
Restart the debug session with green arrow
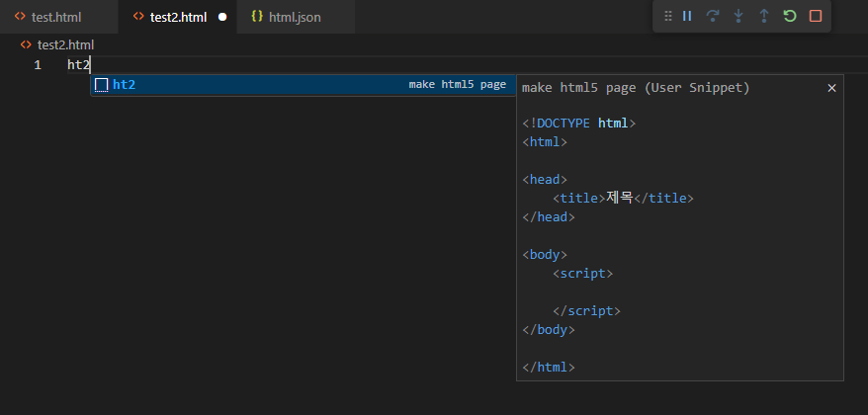coord(790,16)
